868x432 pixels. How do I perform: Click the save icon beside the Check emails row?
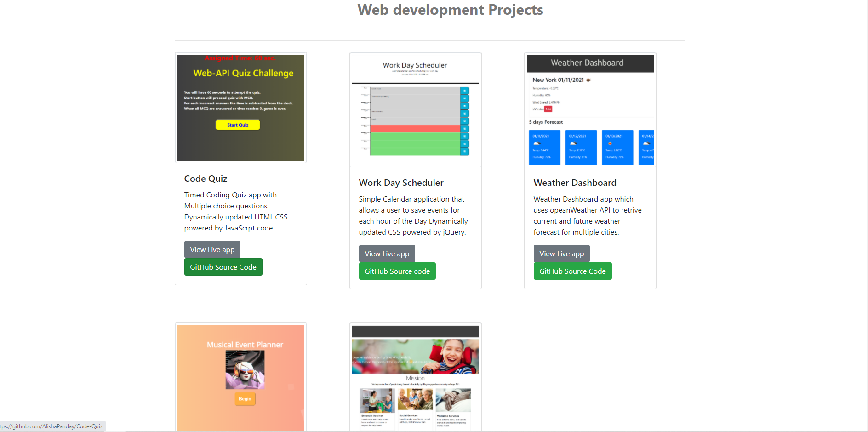[x=464, y=91]
